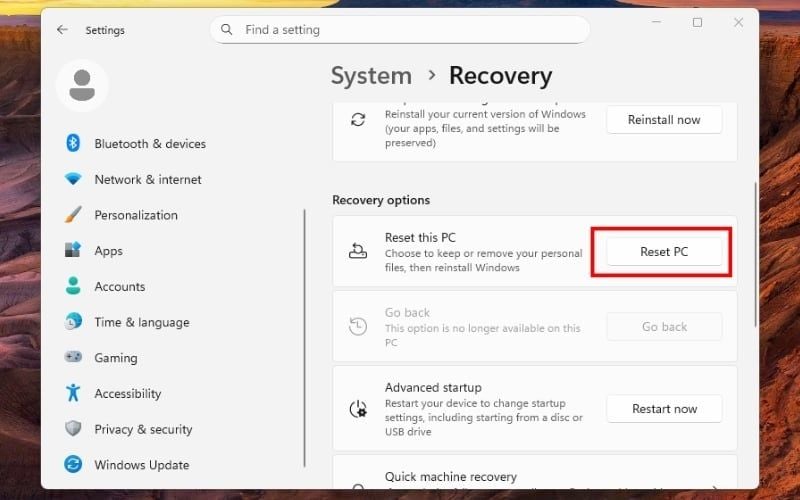Select Apps in the sidebar

(108, 251)
